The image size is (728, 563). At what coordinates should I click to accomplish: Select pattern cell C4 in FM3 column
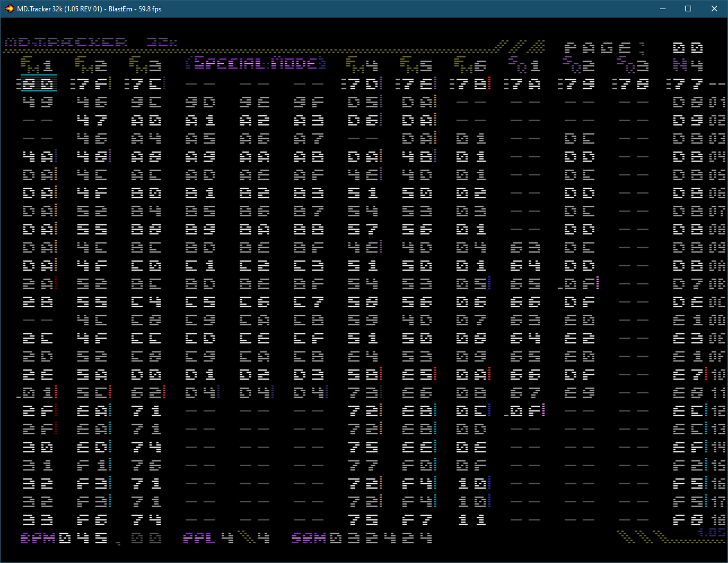coord(147,302)
